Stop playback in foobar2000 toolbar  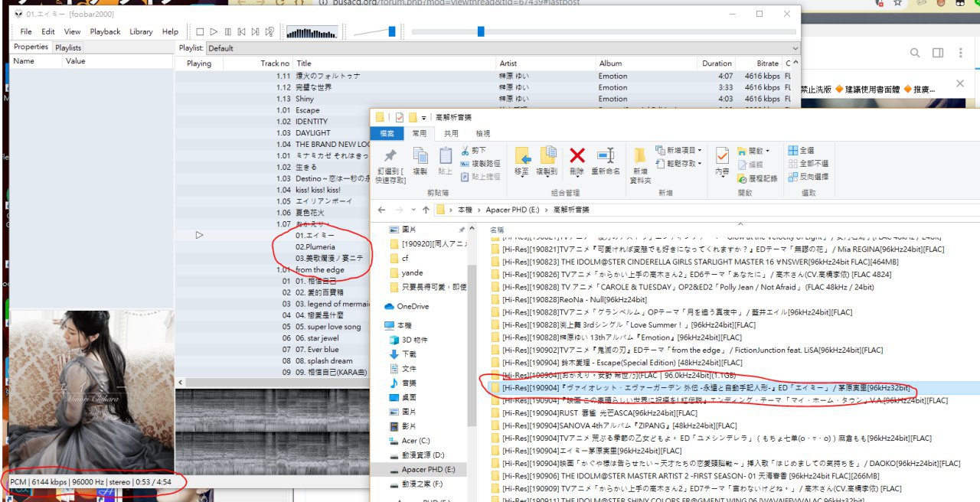point(200,32)
